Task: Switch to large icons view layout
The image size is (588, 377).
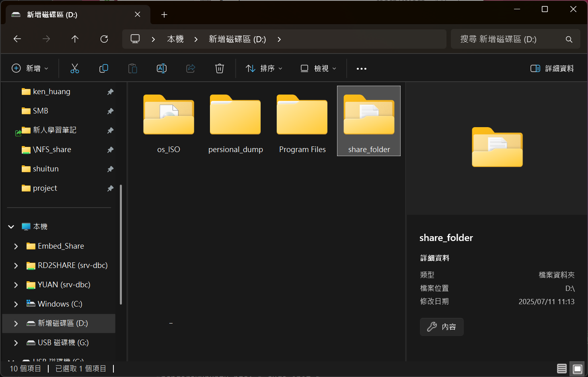Action: pos(577,369)
